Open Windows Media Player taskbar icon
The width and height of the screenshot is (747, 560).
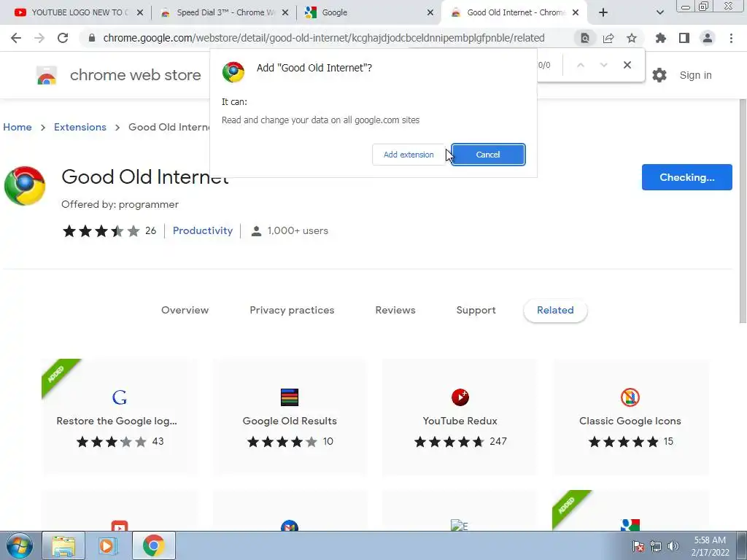(108, 545)
